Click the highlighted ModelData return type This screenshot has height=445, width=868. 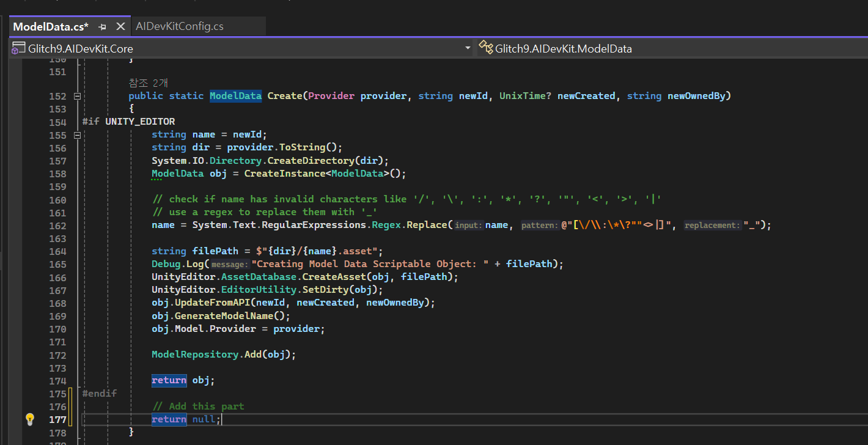tap(235, 96)
